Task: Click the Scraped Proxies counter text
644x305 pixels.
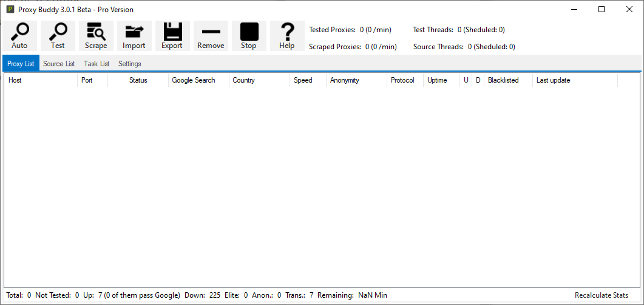Action: 353,47
